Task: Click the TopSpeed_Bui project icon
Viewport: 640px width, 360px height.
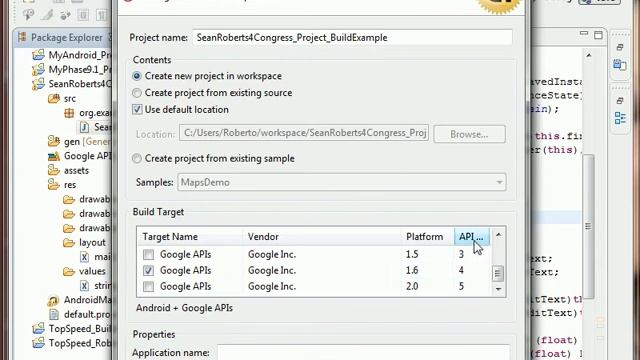Action: point(38,329)
